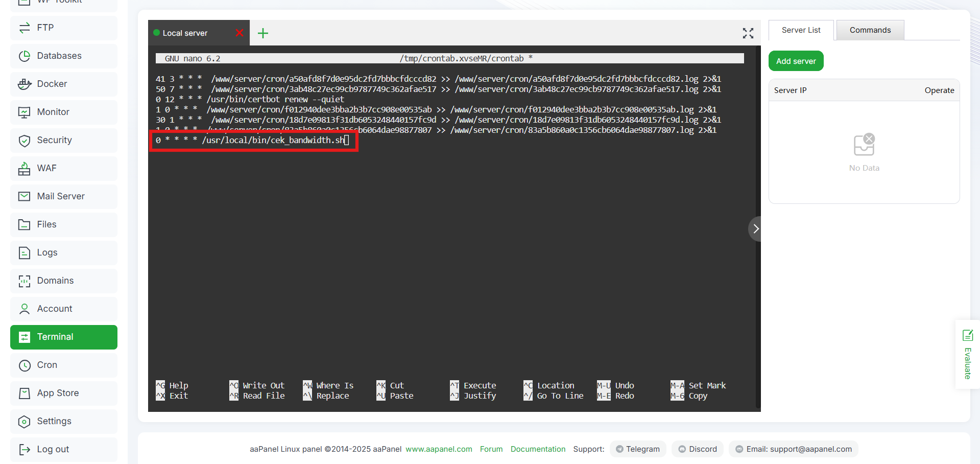980x464 pixels.
Task: Open the FTP sidebar item
Action: coord(64,28)
